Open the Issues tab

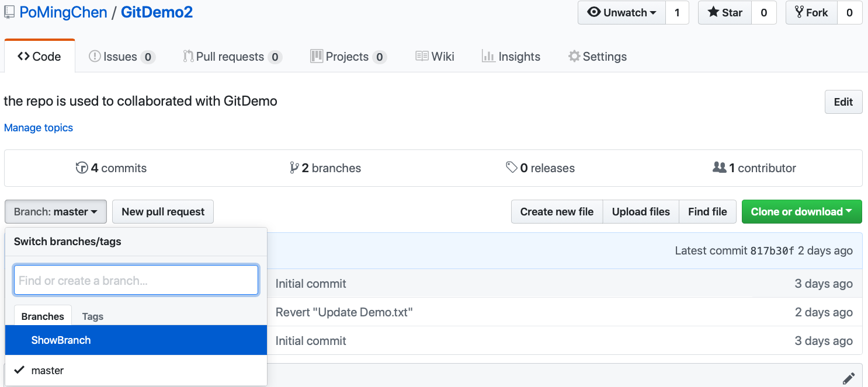[121, 57]
